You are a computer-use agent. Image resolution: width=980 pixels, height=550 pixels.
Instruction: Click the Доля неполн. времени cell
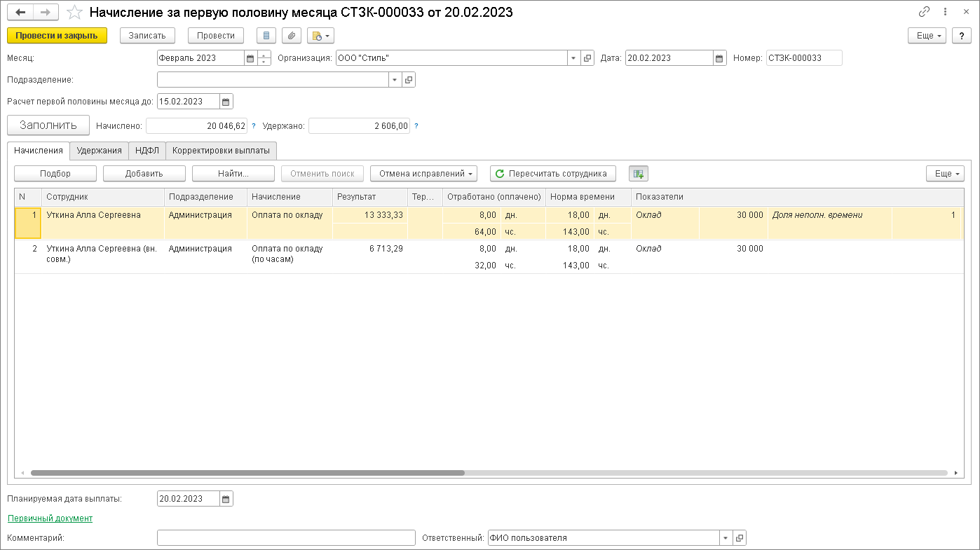pos(829,215)
